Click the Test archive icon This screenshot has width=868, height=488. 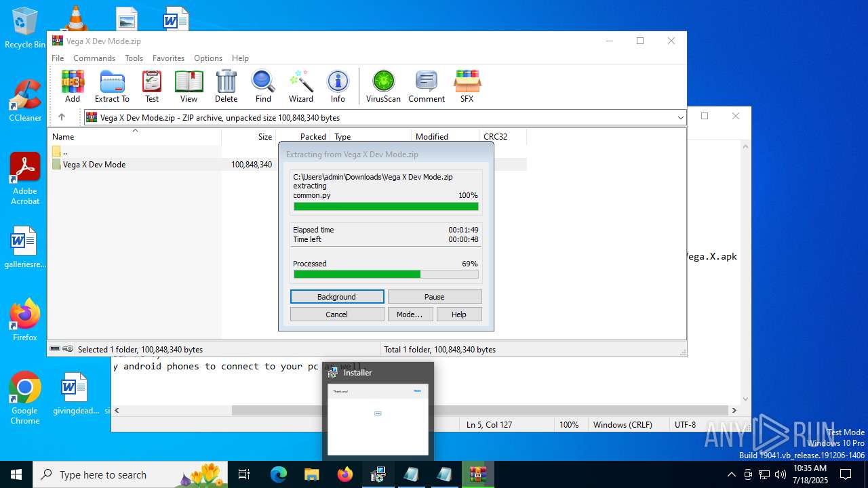click(152, 86)
